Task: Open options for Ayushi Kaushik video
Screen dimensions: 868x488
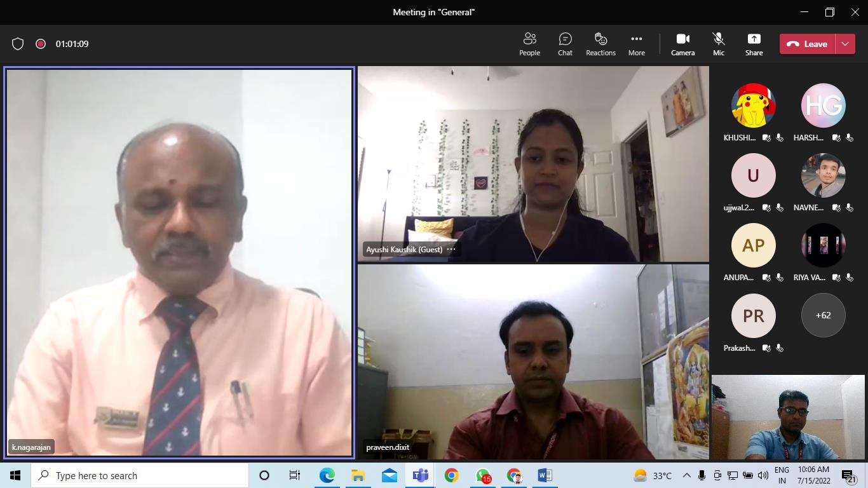Action: point(451,250)
